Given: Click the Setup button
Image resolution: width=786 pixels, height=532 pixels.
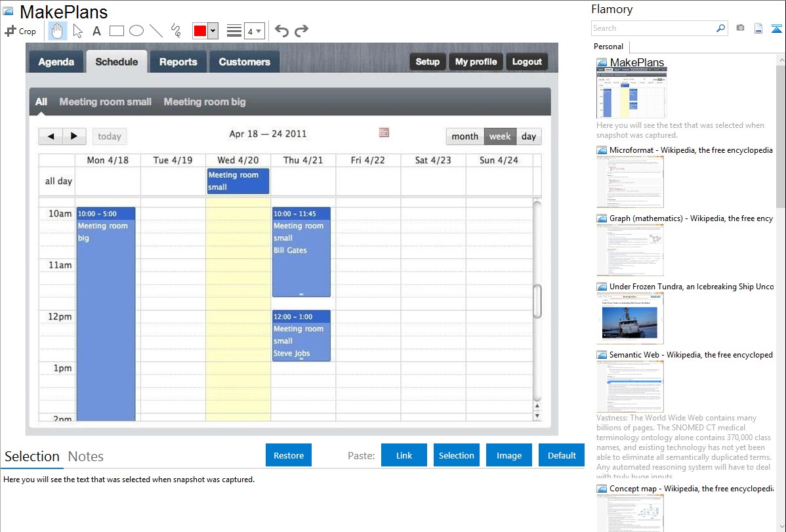Looking at the screenshot, I should pos(428,62).
